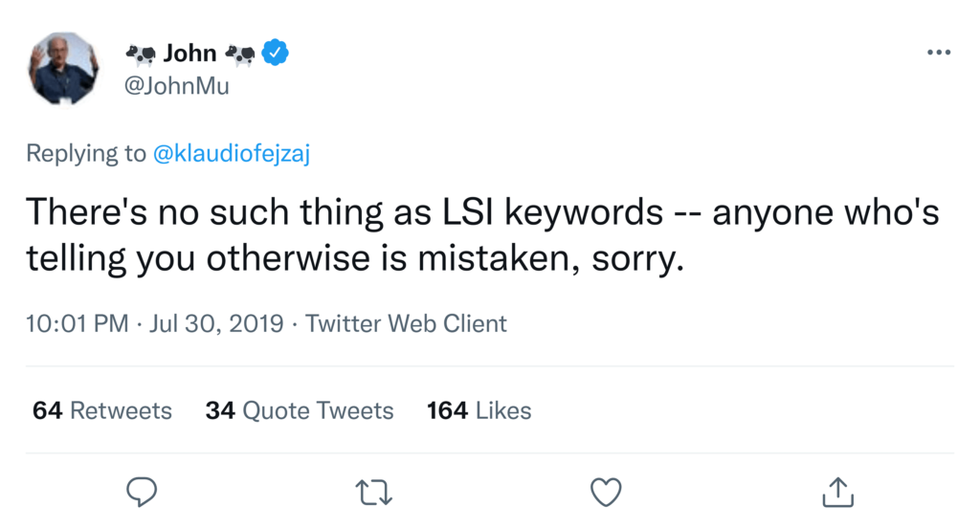Retweet the LSI keywords tweet
The width and height of the screenshot is (980, 528).
pos(372,493)
